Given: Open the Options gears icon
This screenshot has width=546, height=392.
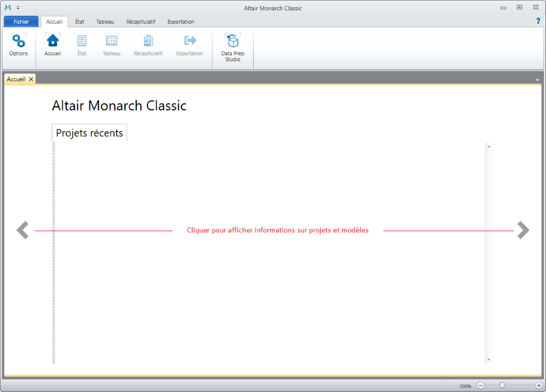Looking at the screenshot, I should coord(18,41).
